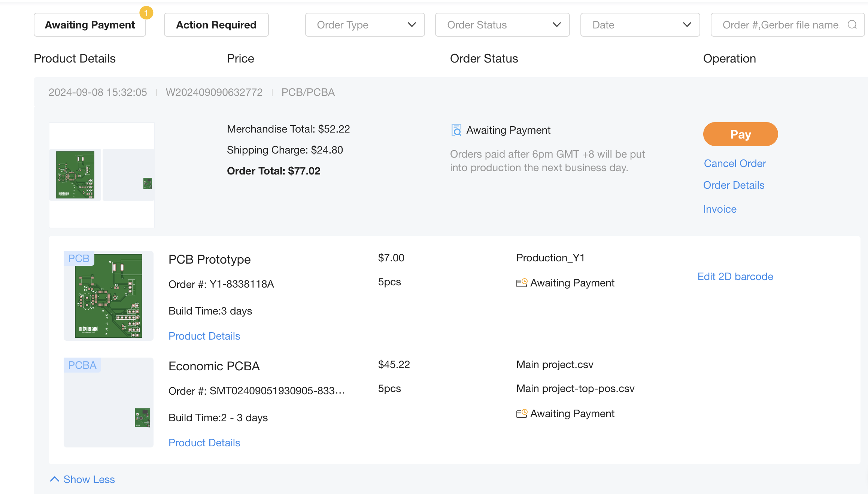Viewport: 868px width, 498px height.
Task: Open the Order Details link
Action: [x=734, y=185]
